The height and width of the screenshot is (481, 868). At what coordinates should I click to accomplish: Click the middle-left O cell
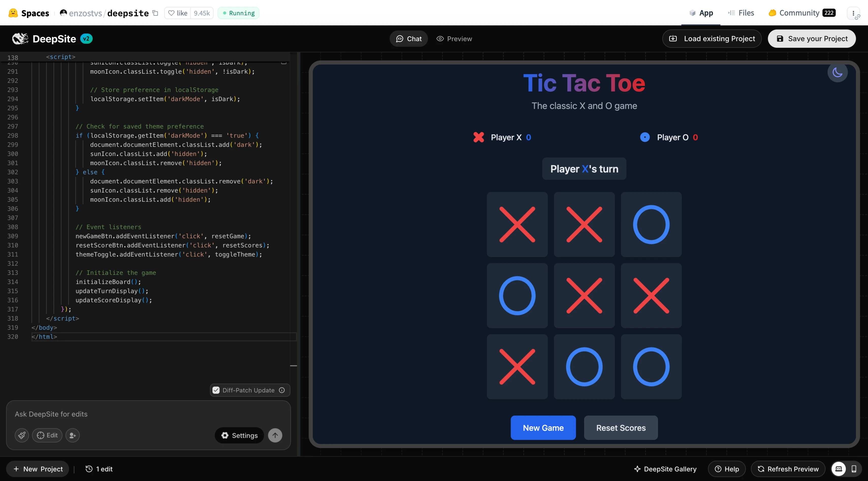click(x=517, y=296)
